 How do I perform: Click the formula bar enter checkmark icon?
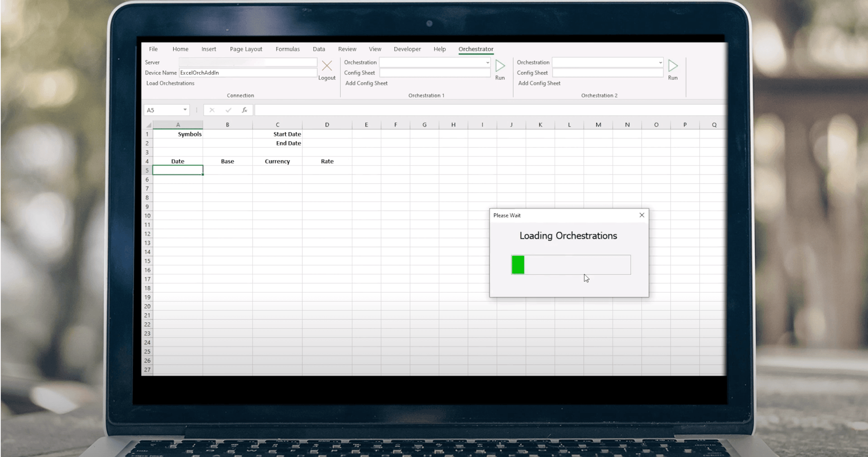tap(228, 110)
